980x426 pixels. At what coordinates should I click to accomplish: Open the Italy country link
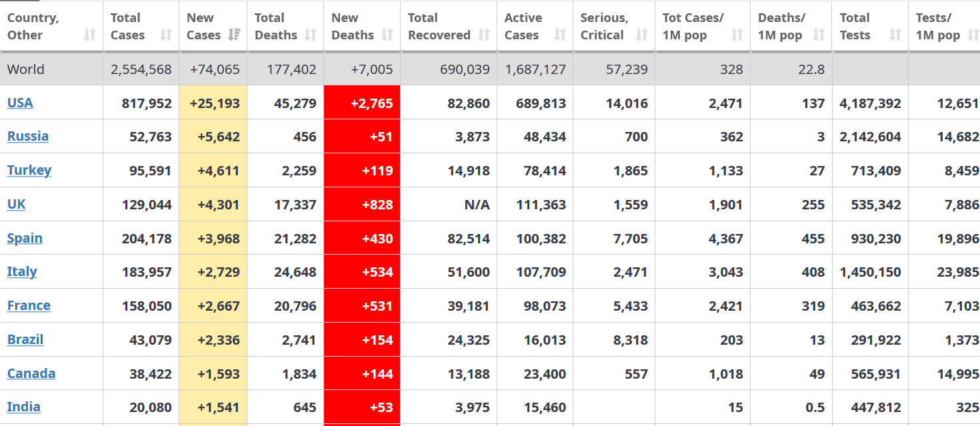tap(22, 271)
